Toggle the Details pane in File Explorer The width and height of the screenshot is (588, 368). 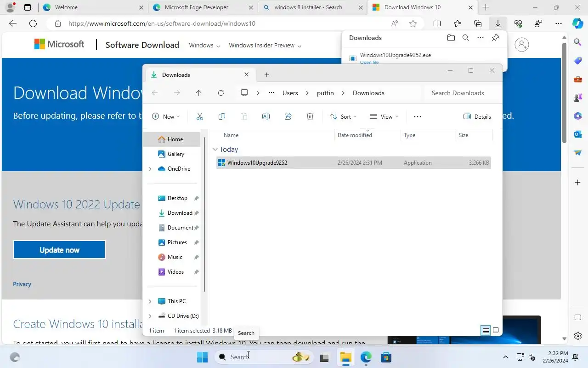coord(478,117)
